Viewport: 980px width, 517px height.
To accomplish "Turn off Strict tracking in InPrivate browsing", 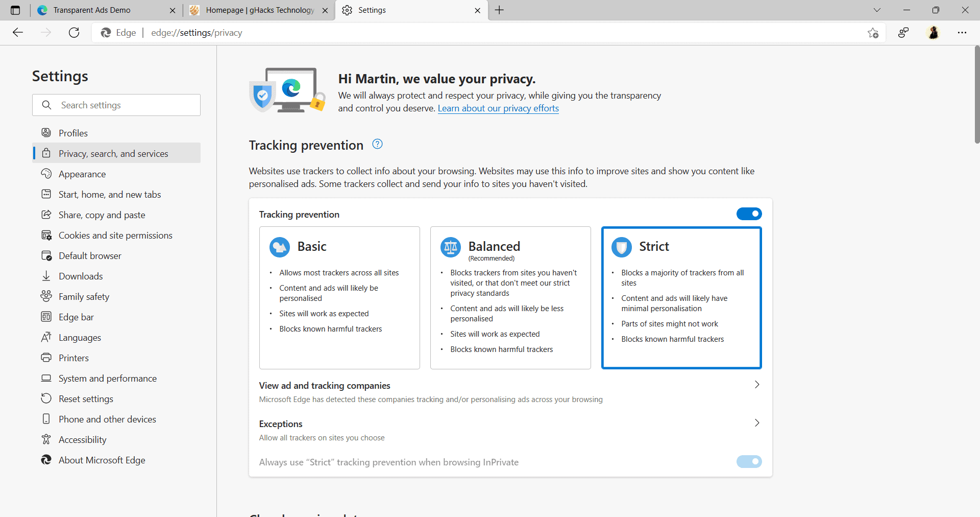I will 749,461.
